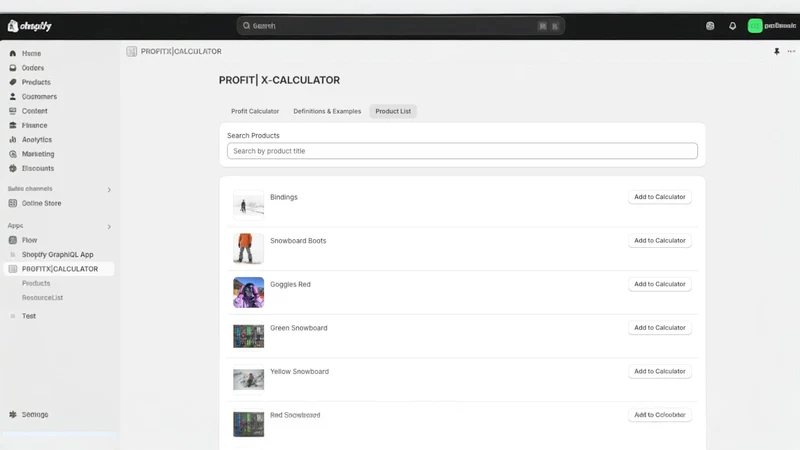
Task: Add Goggles Red to the calculator
Action: click(660, 284)
